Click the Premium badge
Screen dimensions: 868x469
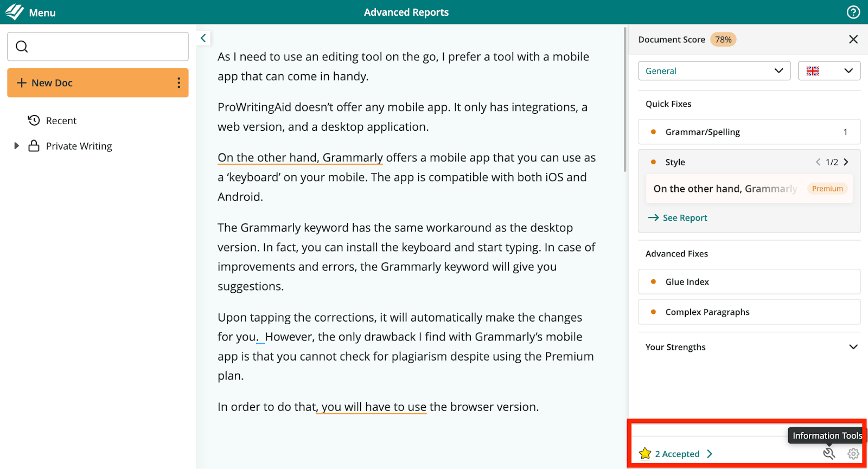click(x=827, y=189)
